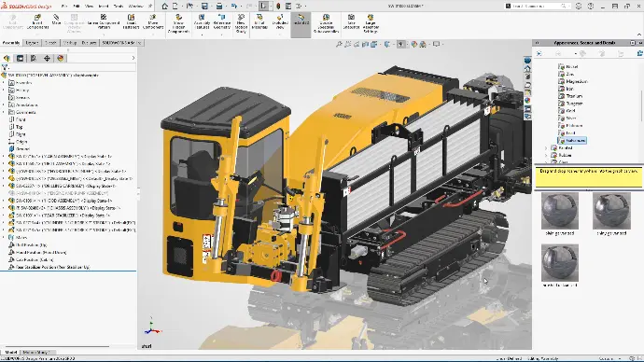Viewport: 644px width, 362px height.
Task: Activate the Select cursor tool
Action: (x=264, y=7)
